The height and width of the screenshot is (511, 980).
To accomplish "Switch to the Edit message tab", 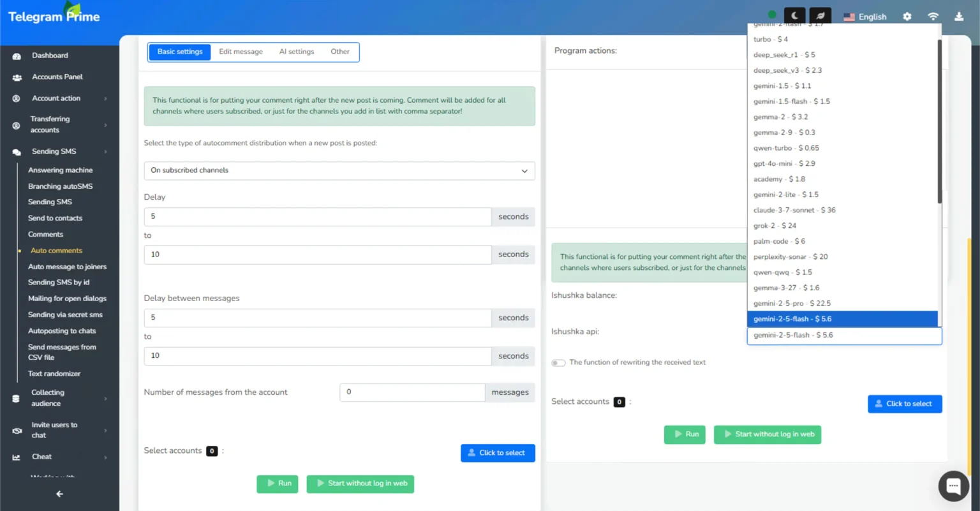I will pos(241,52).
